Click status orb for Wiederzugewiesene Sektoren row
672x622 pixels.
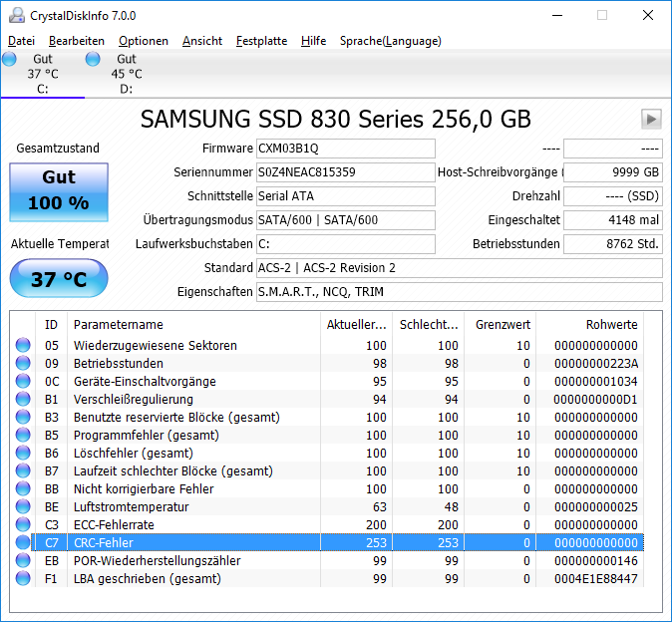click(23, 345)
